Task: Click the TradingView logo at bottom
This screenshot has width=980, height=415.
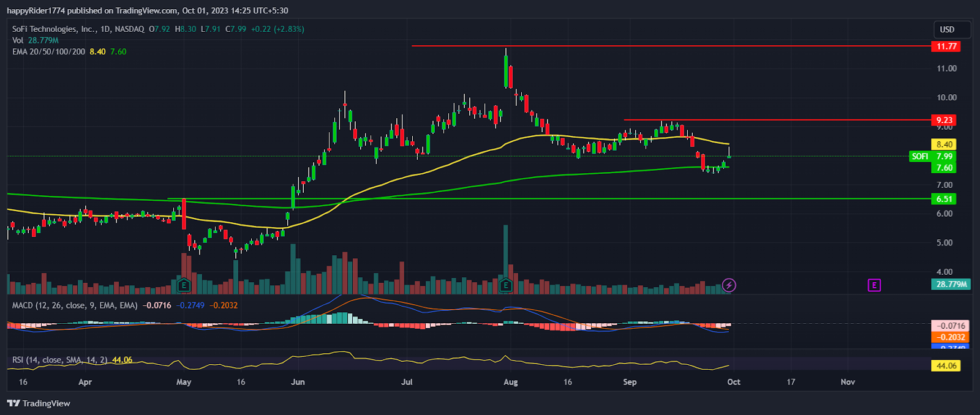Action: 39,403
